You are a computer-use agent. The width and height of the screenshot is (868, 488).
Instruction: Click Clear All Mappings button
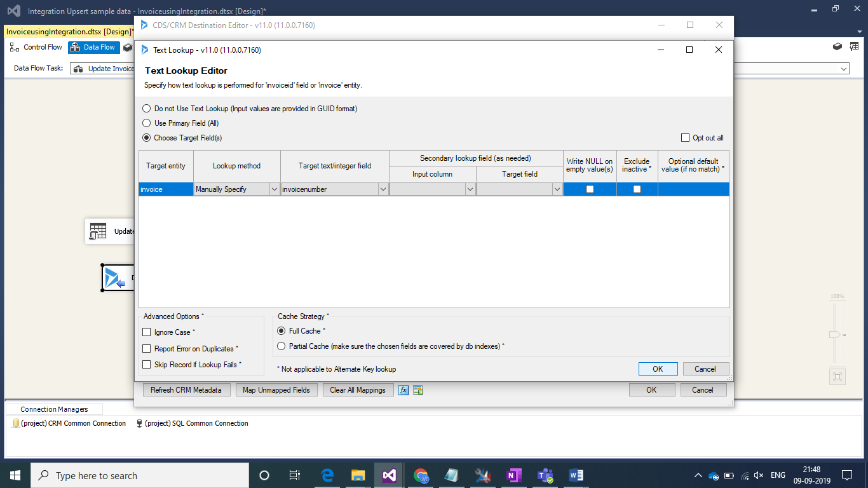pos(358,390)
